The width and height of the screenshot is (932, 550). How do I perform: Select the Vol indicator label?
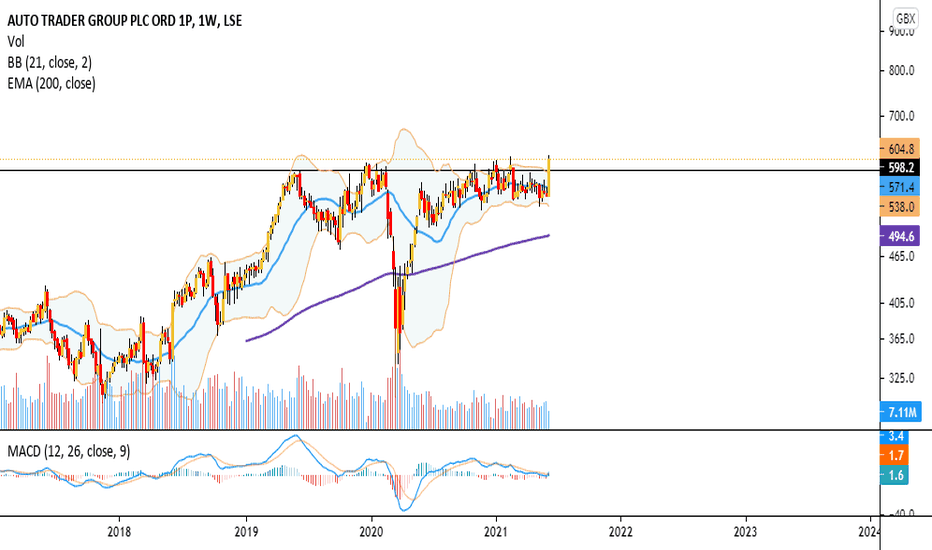(x=15, y=42)
